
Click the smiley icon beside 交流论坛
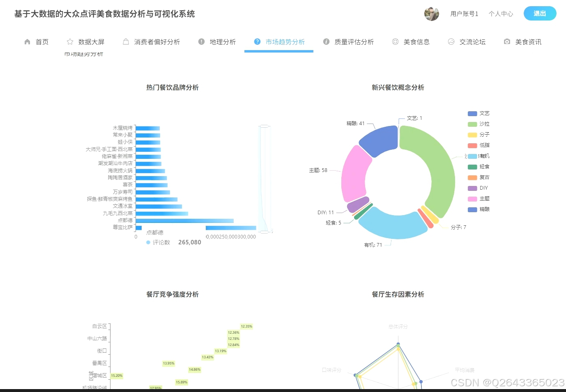[451, 41]
